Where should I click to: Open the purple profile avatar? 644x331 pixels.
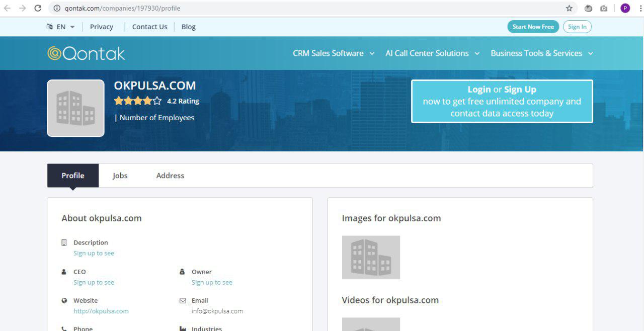(x=625, y=8)
